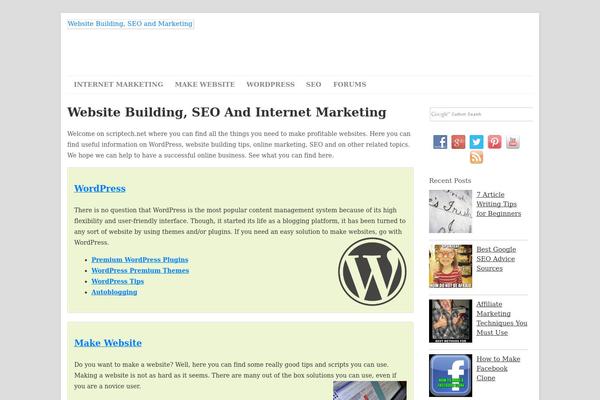Click the site title link at top
The height and width of the screenshot is (400, 600).
[x=130, y=24]
